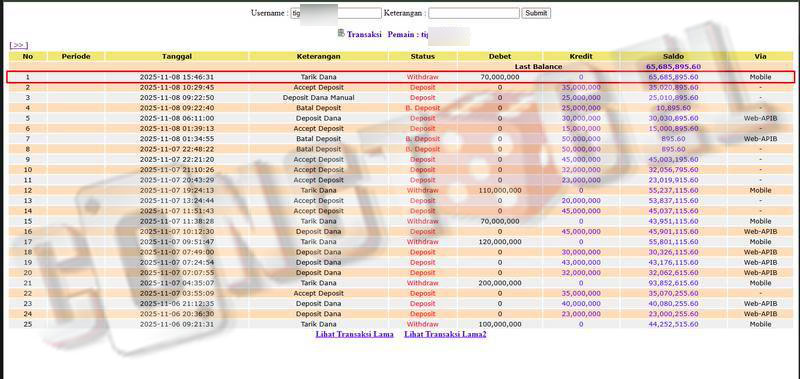The height and width of the screenshot is (379, 800).
Task: Click the Transaksi heading link
Action: point(364,35)
